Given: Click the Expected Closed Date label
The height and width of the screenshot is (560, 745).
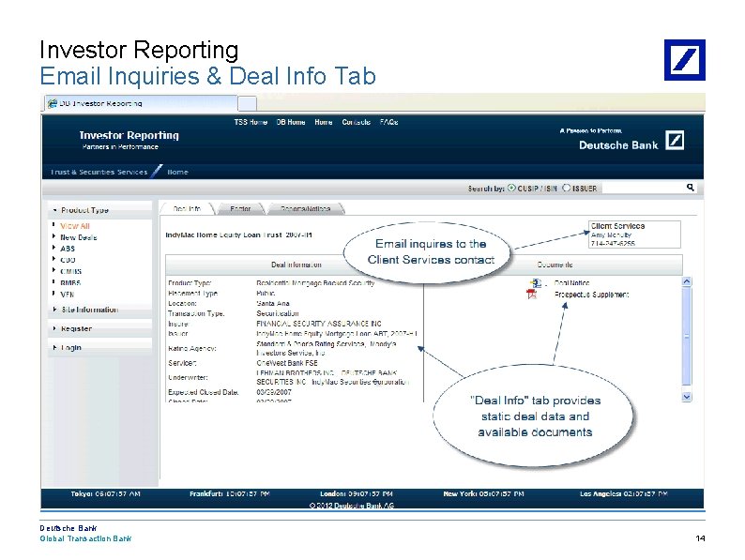Looking at the screenshot, I should pos(204,392).
